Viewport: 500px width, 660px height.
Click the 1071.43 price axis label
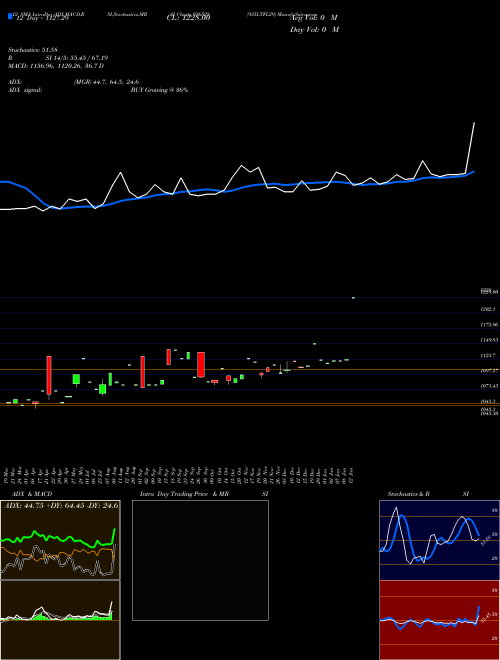(x=489, y=386)
